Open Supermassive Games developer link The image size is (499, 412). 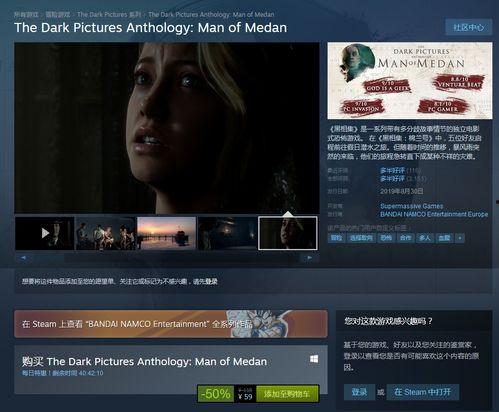412,206
